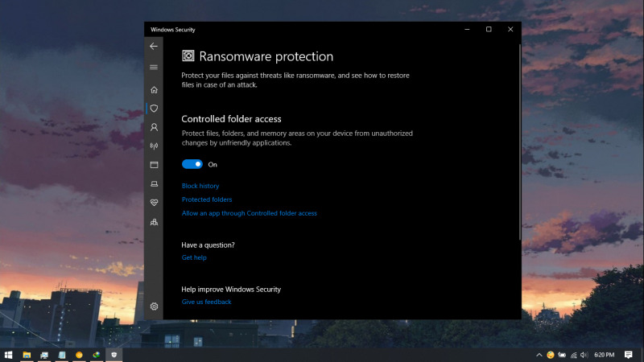Screen dimensions: 644x362
Task: Click the volume speaker tray icon
Action: pyautogui.click(x=584, y=355)
